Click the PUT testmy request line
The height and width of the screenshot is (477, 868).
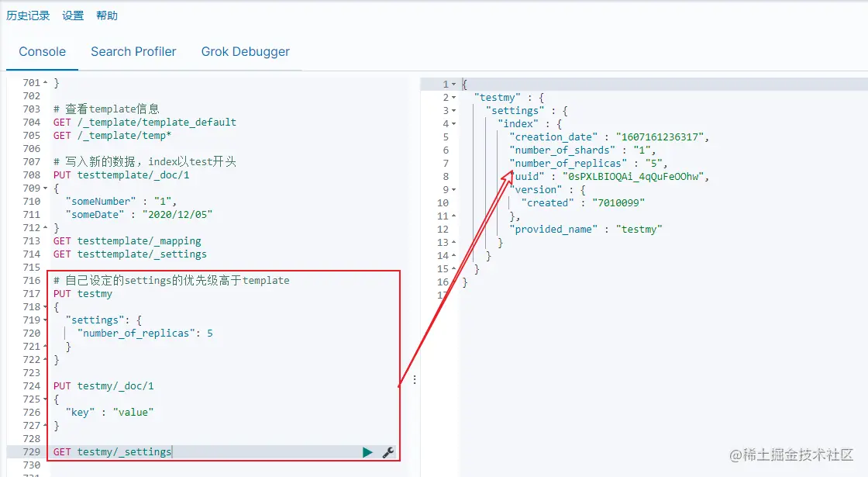click(x=82, y=294)
